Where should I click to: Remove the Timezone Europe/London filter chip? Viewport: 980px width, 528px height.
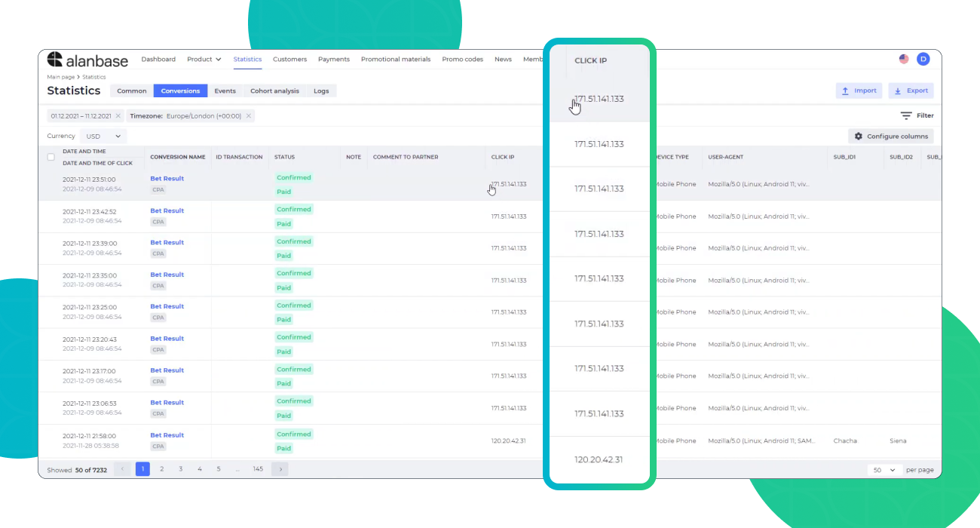pyautogui.click(x=250, y=116)
